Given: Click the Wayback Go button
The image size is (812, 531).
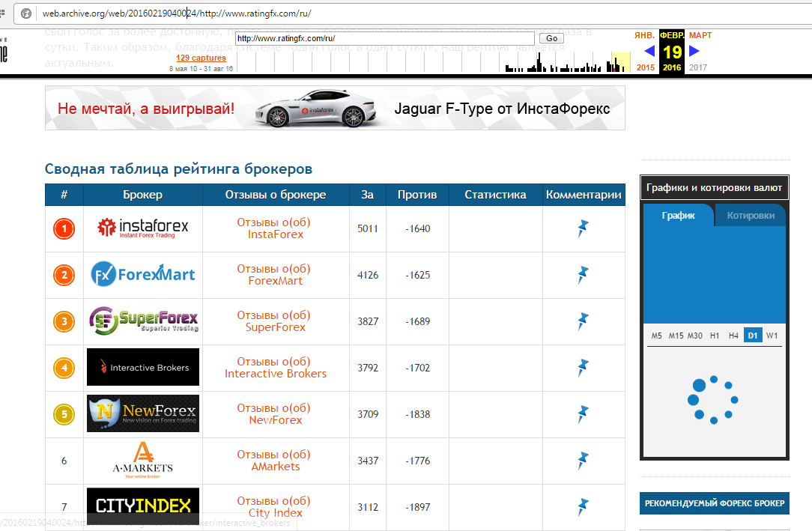Looking at the screenshot, I should 551,38.
